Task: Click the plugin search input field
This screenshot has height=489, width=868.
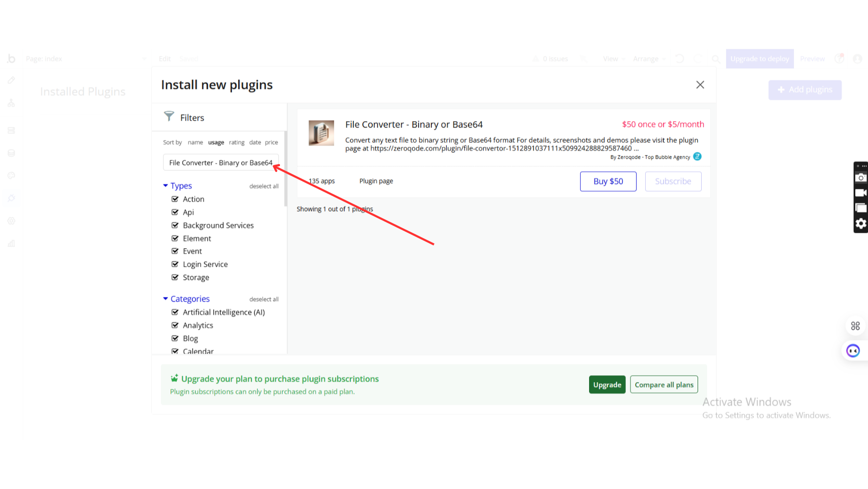Action: point(221,162)
